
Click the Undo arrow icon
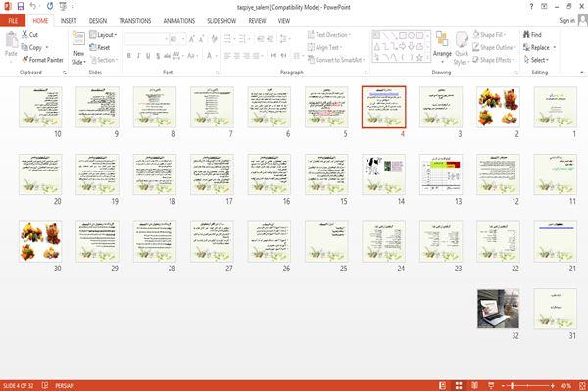(x=33, y=7)
